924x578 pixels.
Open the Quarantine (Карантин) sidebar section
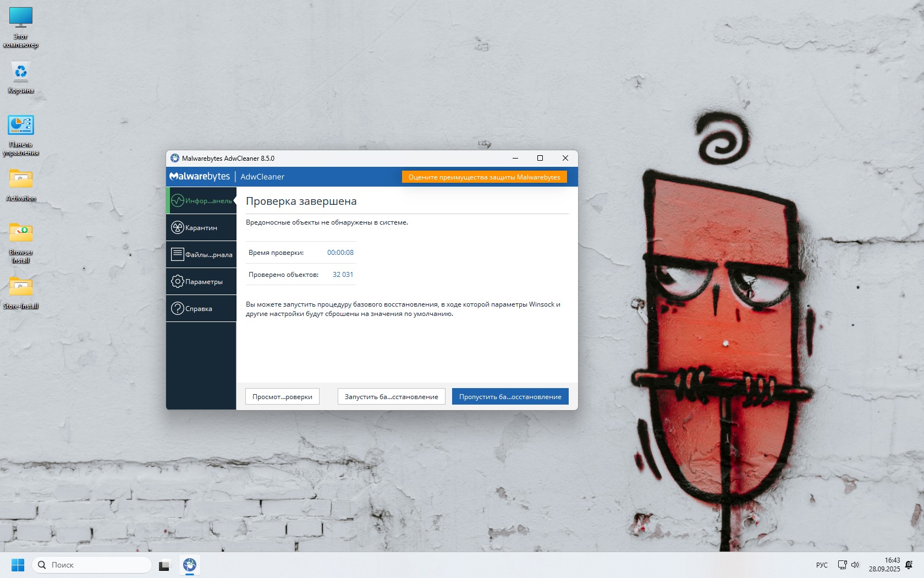click(201, 227)
